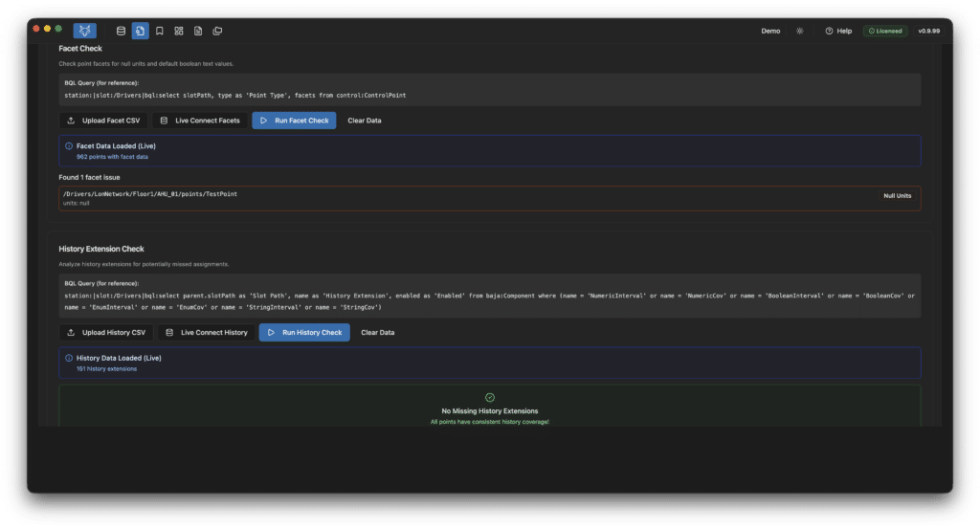Click the Demo label in header
This screenshot has height=529, width=980.
click(x=770, y=31)
